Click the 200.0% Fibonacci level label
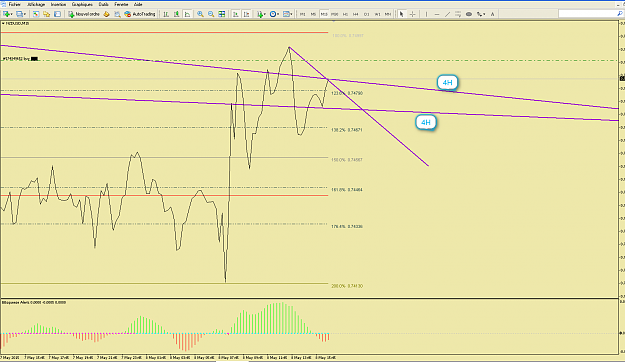Screen dimensions: 625x362 tap(347, 286)
